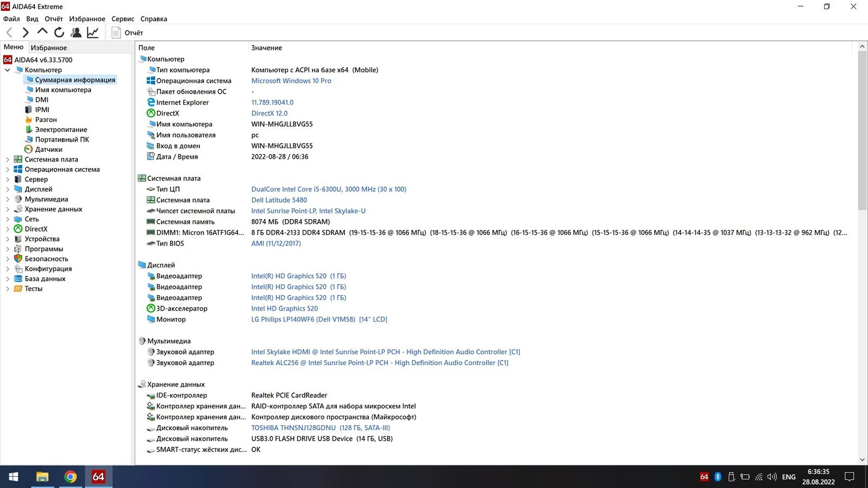868x488 pixels.
Task: Expand the Дисплей tree node
Action: pyautogui.click(x=8, y=189)
